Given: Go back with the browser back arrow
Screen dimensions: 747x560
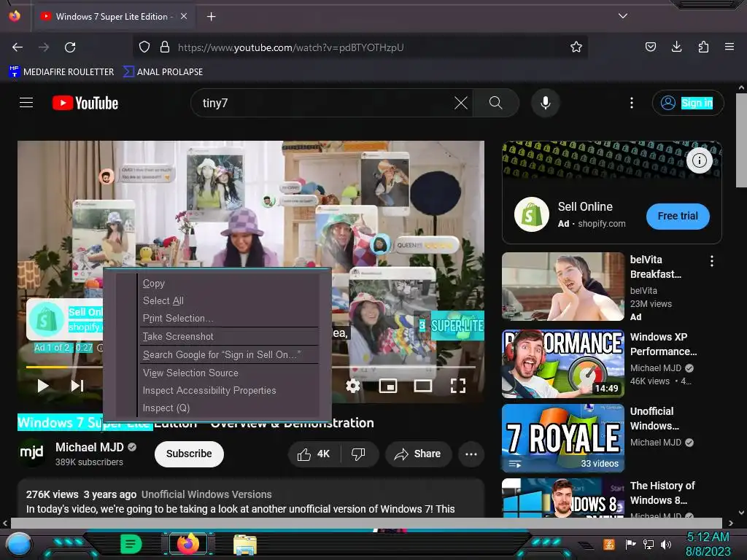Looking at the screenshot, I should tap(18, 47).
